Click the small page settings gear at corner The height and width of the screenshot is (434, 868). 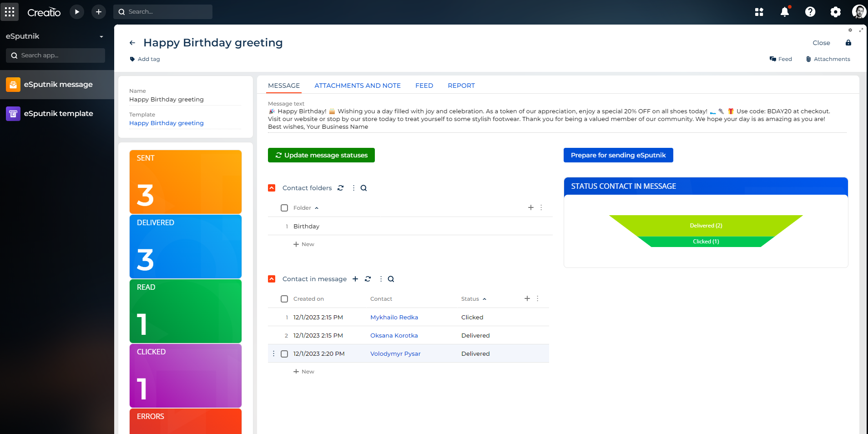pos(850,30)
